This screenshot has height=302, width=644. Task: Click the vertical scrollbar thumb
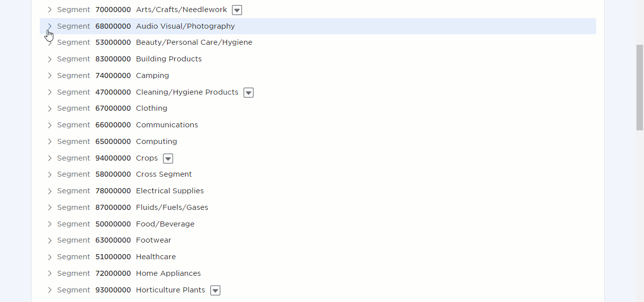(x=640, y=88)
